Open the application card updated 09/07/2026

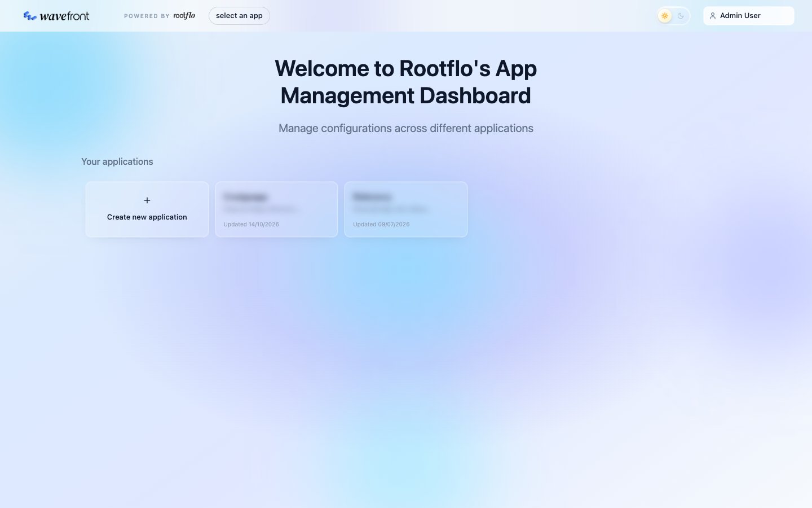[x=406, y=209]
